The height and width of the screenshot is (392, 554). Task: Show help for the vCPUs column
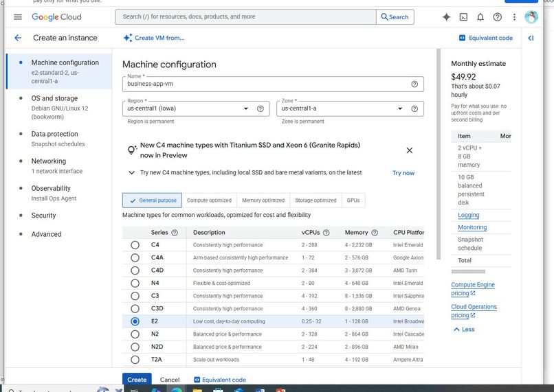pos(326,233)
